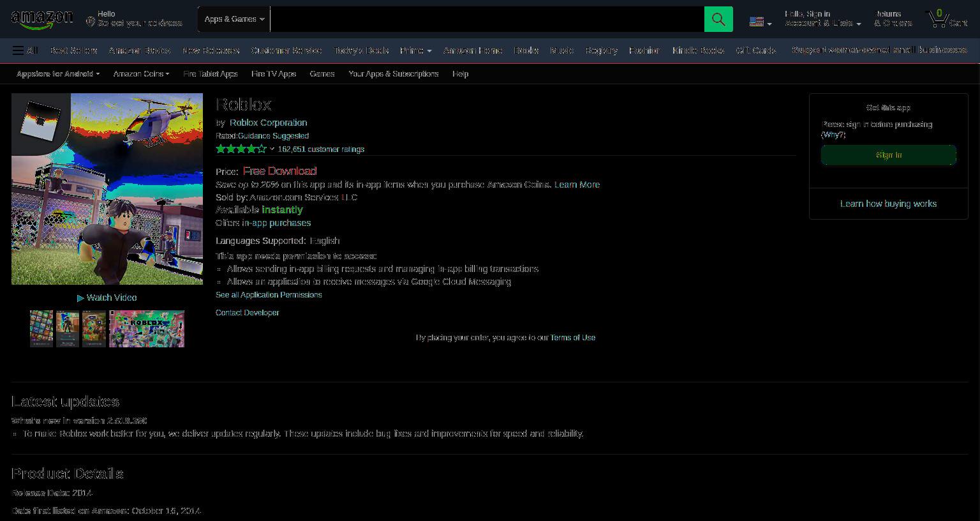
Task: Open Your Apps & Subscriptions
Action: (x=394, y=74)
